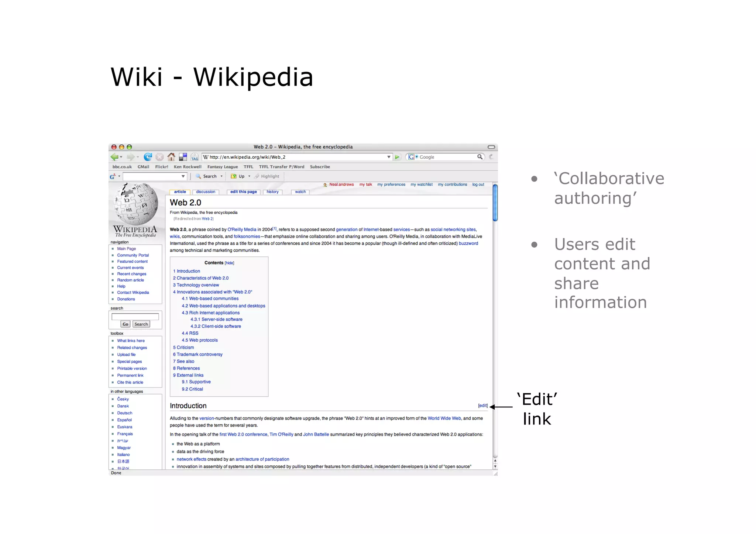Switch to the article tab
Viewport: 756px width, 534px height.
pos(180,192)
